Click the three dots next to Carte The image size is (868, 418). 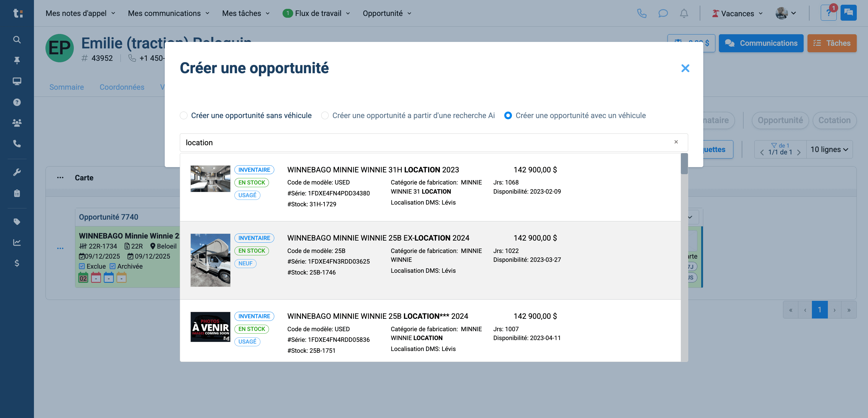pyautogui.click(x=60, y=177)
